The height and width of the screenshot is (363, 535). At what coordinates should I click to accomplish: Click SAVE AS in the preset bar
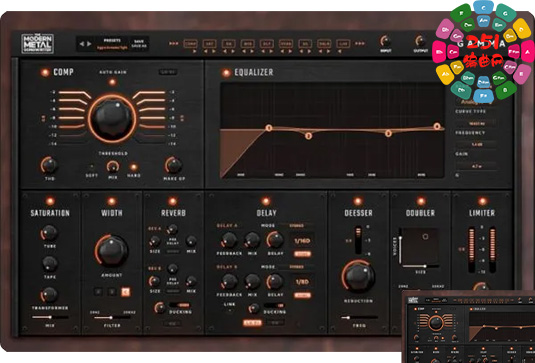point(139,46)
